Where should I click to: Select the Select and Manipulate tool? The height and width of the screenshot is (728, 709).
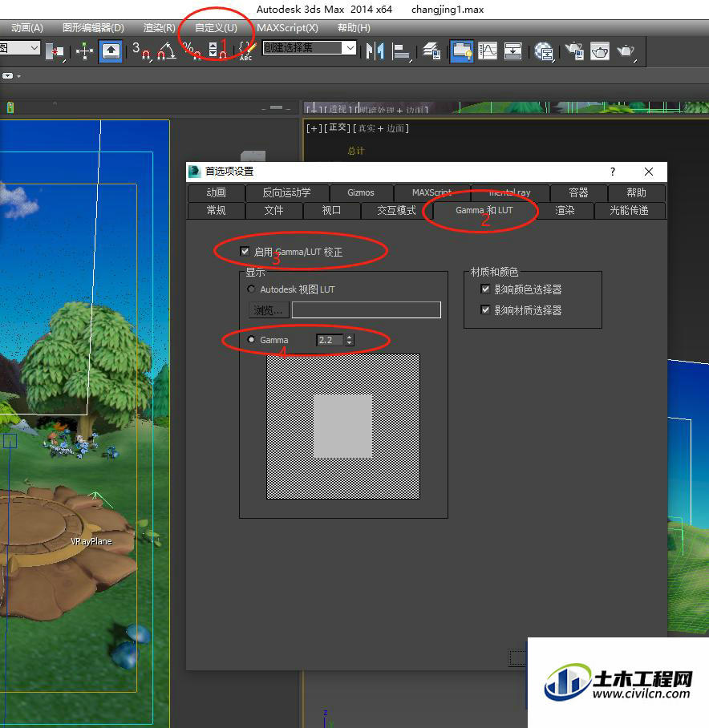click(x=84, y=51)
